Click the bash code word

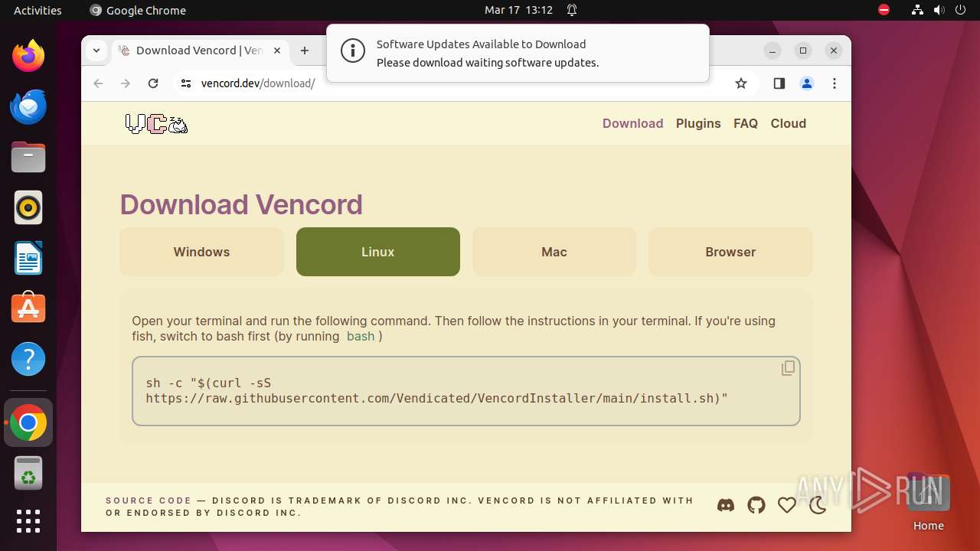click(x=361, y=336)
